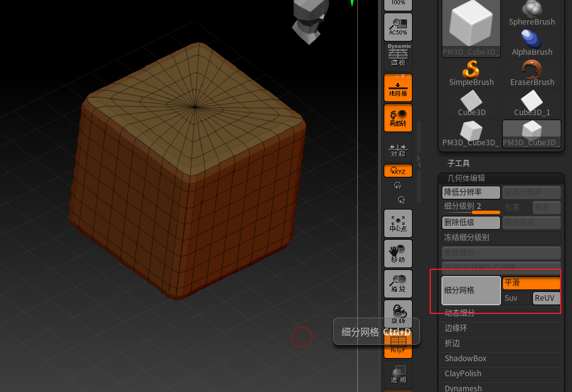The image size is (572, 392).
Task: Toggle XYZ rotation mode button
Action: (398, 171)
